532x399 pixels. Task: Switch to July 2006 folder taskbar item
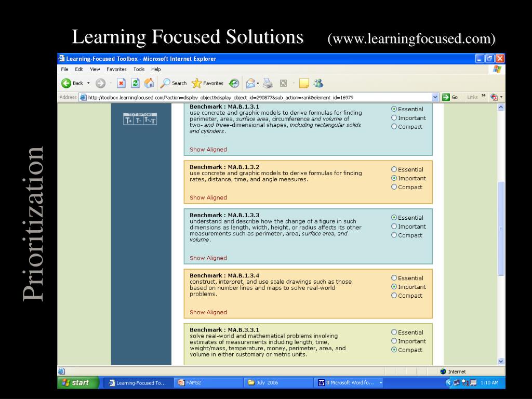pyautogui.click(x=278, y=383)
